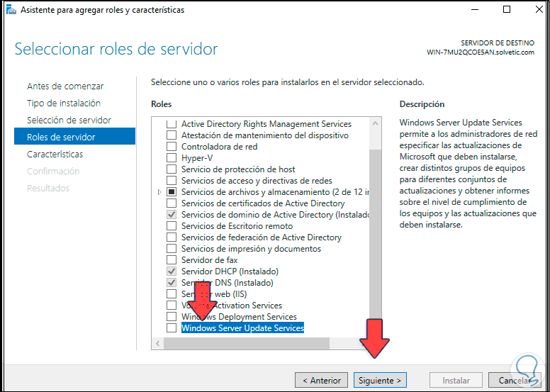The height and width of the screenshot is (392, 550).
Task: Check Servicios de impresión y documentos
Action: (172, 249)
